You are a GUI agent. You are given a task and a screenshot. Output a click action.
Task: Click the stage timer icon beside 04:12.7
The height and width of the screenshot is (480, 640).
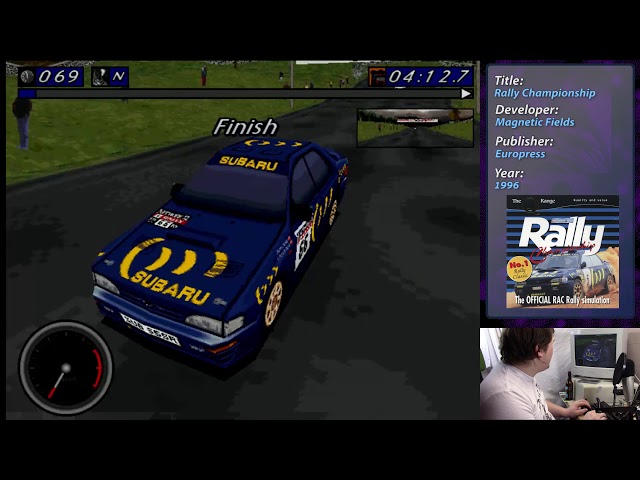coord(376,77)
